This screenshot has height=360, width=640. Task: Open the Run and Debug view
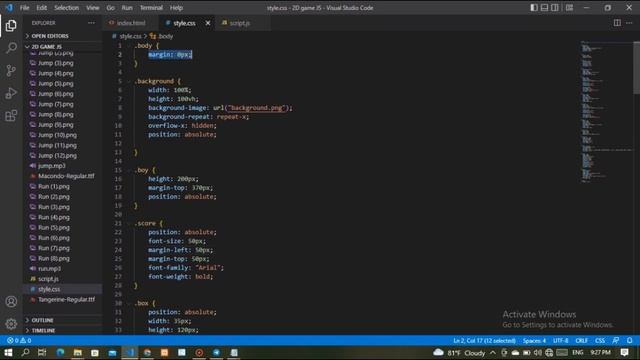[x=11, y=93]
